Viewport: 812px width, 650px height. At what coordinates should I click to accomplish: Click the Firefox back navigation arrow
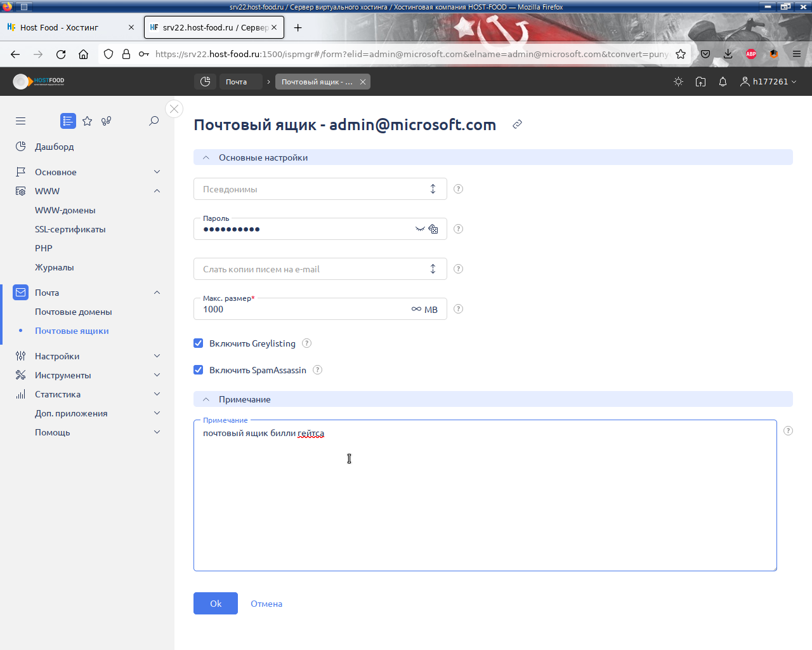[15, 54]
